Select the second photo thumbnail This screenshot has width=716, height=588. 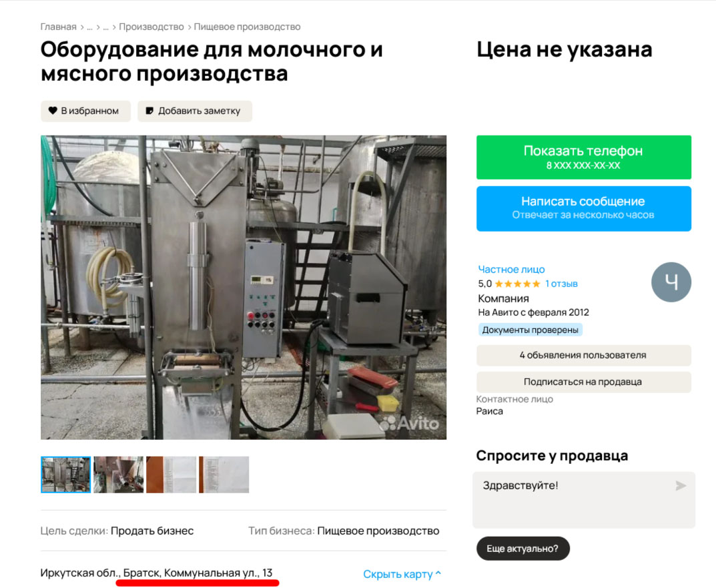(x=118, y=475)
